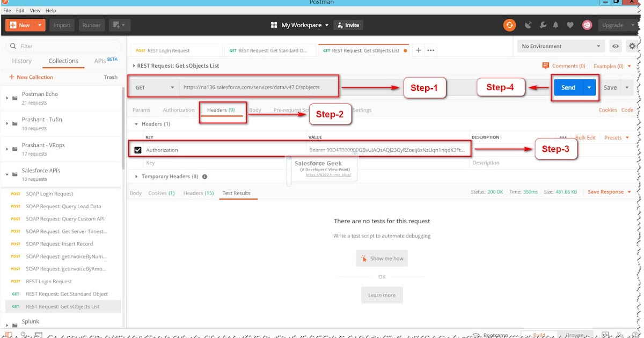Click the Show me how cursor icon
This screenshot has height=338, width=644.
coord(364,258)
